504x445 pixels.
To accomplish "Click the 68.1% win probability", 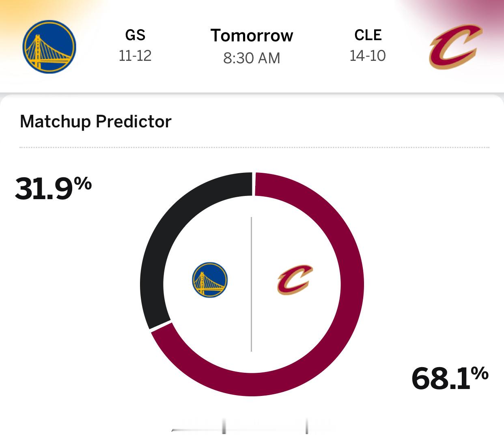I will [x=450, y=378].
